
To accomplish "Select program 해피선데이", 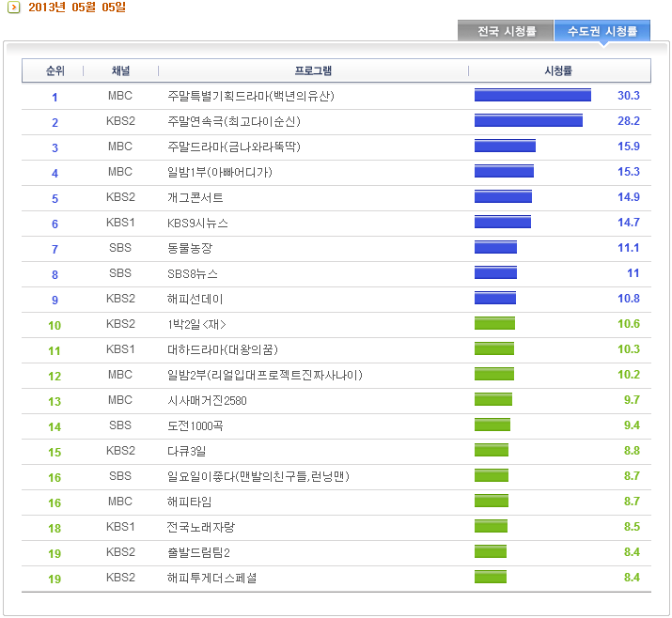I will 195,299.
